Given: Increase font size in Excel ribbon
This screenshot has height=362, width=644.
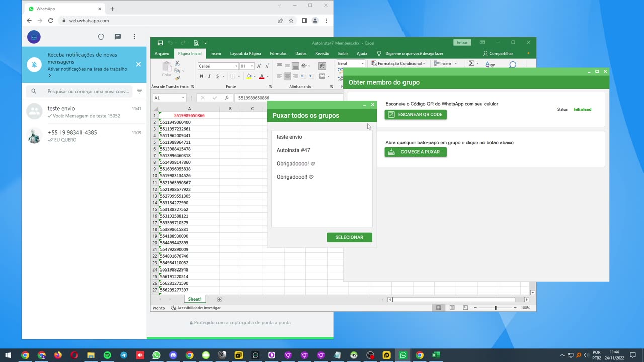Looking at the screenshot, I should click(x=259, y=66).
